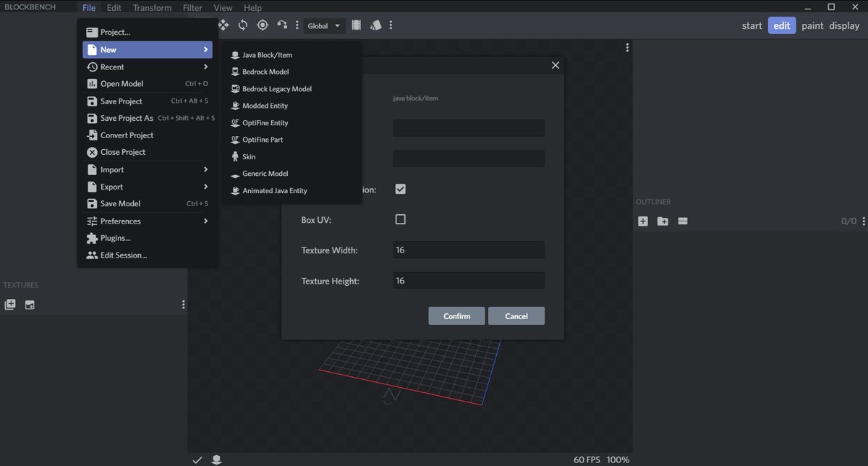The width and height of the screenshot is (868, 466).
Task: Expand the Preferences submenu arrow
Action: [205, 221]
